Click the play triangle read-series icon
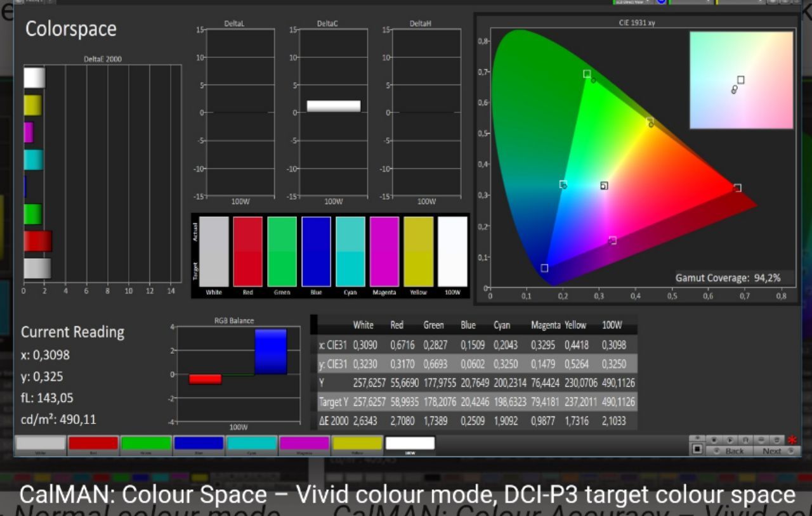Viewport: 812px width, 516px height. (x=730, y=440)
